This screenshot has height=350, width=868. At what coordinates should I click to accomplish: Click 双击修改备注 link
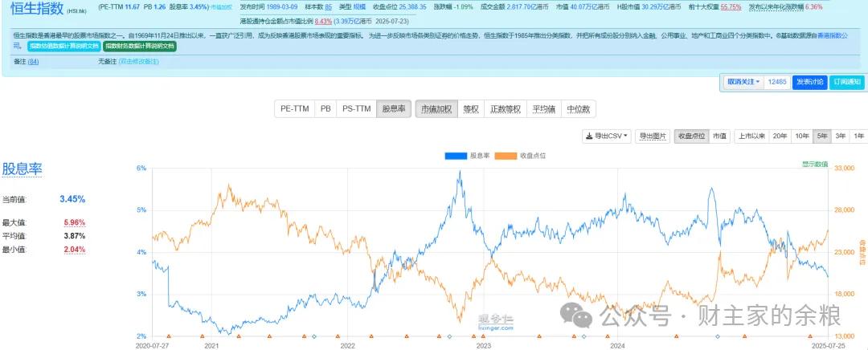pos(138,61)
